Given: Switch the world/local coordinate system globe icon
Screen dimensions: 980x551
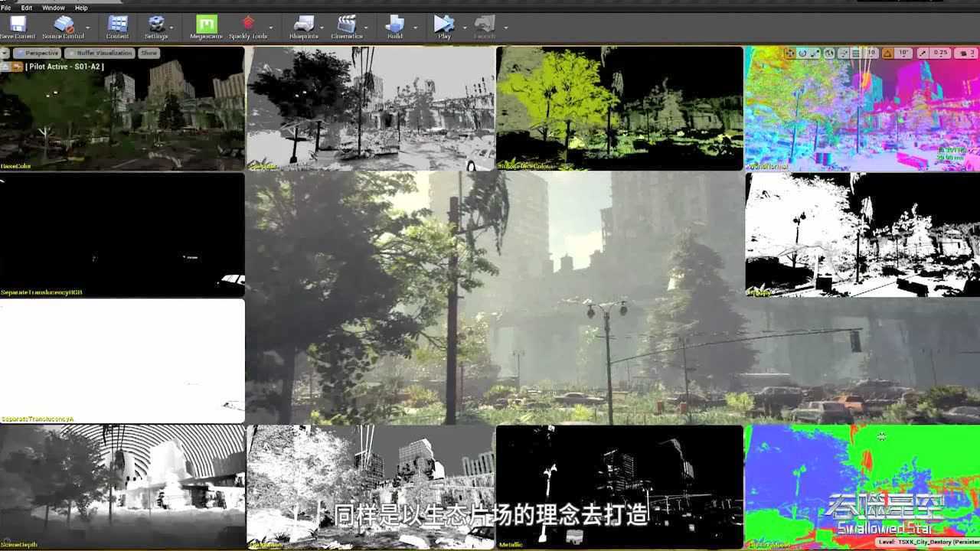Looking at the screenshot, I should click(x=829, y=53).
